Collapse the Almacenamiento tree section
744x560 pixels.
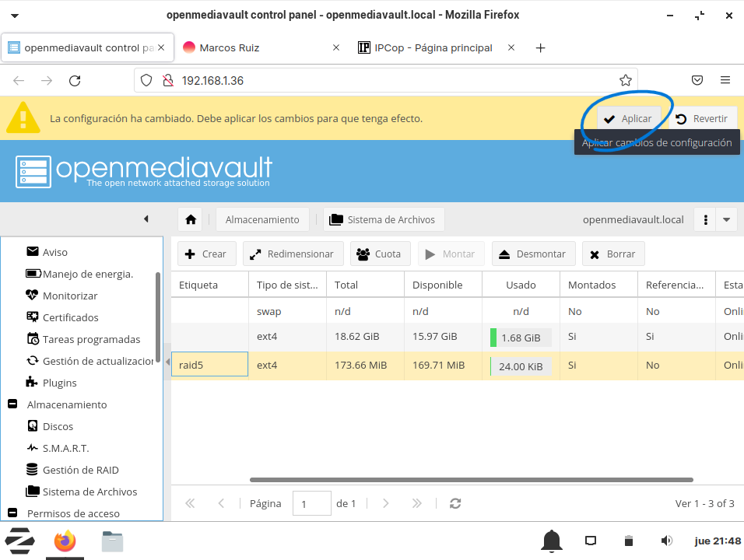pos(12,404)
